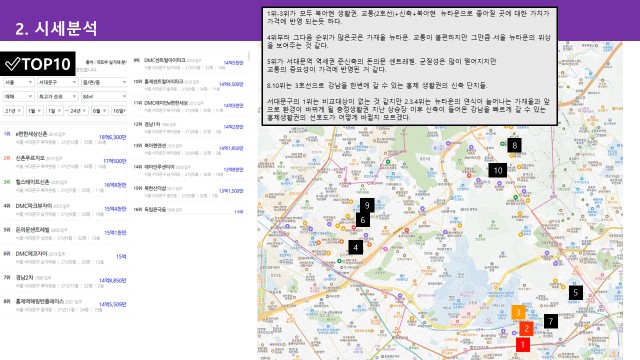
Task: Select rank 7 apartment 경남2차
Action: tap(24, 278)
